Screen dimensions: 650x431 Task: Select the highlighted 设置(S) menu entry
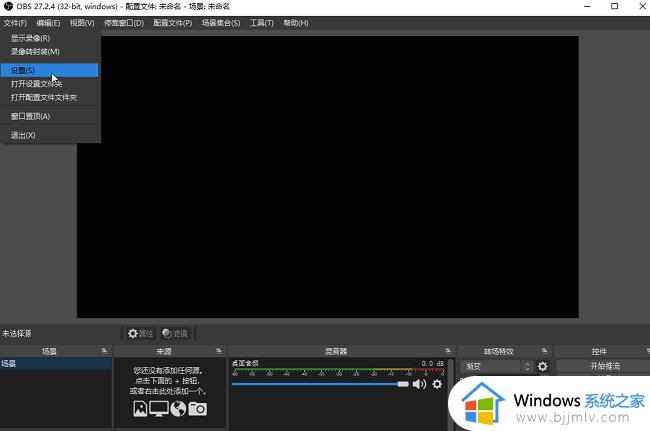tap(49, 70)
